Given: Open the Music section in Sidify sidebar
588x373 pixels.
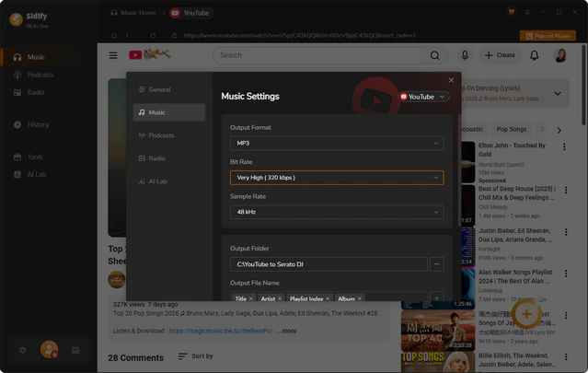Looking at the screenshot, I should coord(36,57).
